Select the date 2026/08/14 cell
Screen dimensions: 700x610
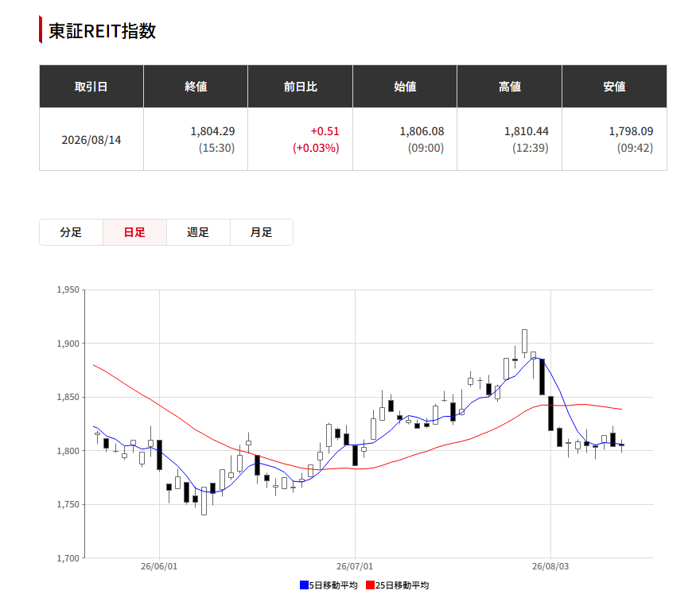91,140
